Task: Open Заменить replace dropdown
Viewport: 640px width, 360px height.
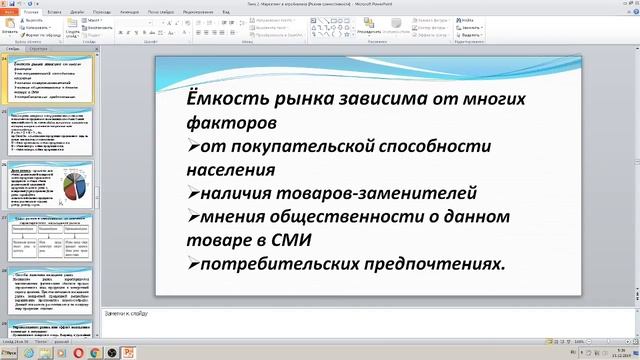Action: pos(470,28)
